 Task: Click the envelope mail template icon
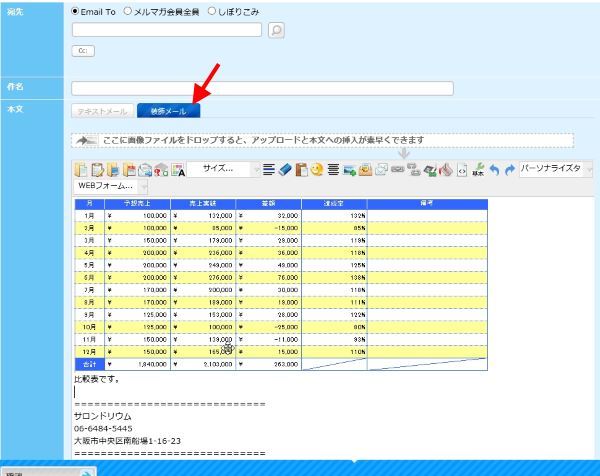pos(145,170)
